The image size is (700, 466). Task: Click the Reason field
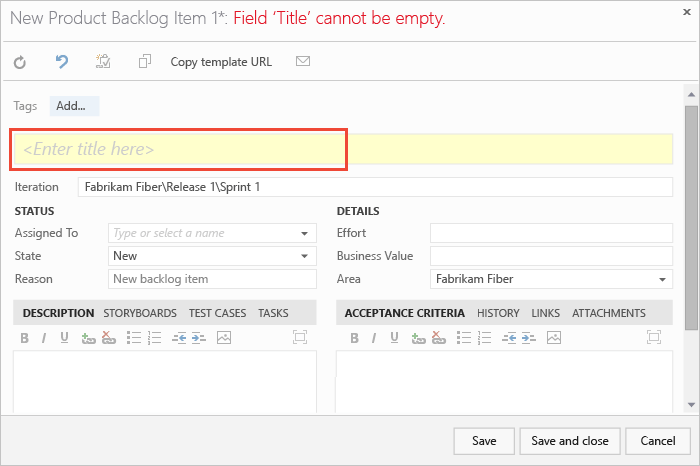[x=212, y=279]
